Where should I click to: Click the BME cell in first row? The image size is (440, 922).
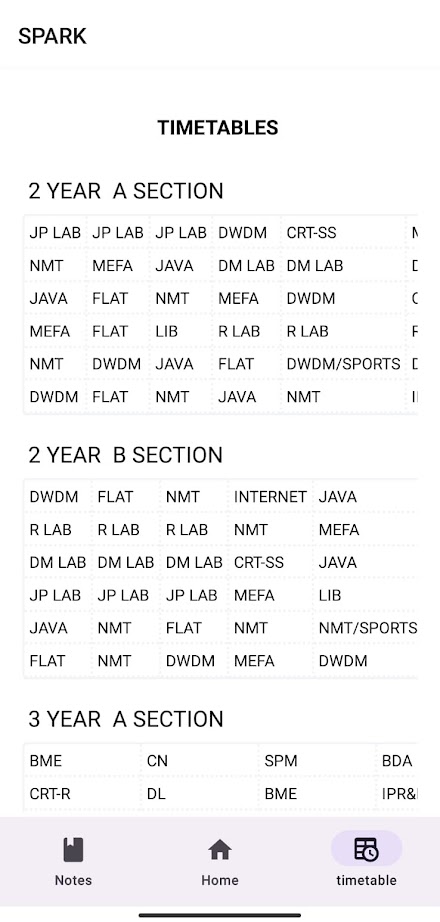46,761
